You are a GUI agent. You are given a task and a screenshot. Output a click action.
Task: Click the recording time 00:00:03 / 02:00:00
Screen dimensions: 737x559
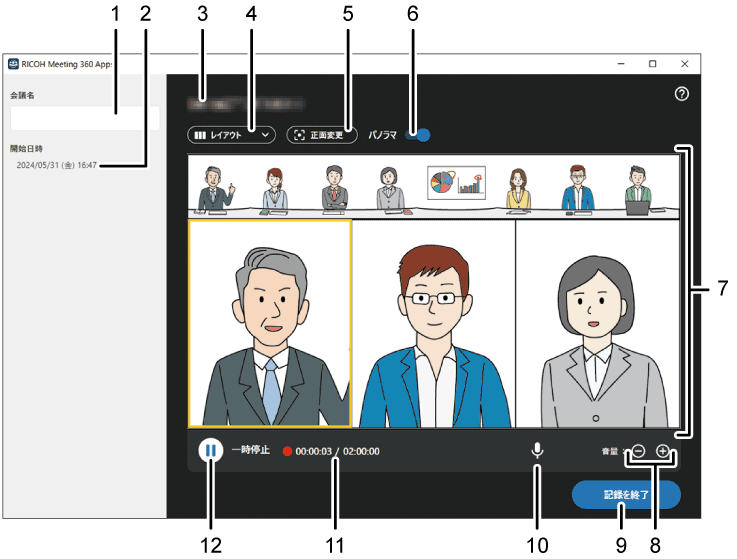click(x=337, y=451)
